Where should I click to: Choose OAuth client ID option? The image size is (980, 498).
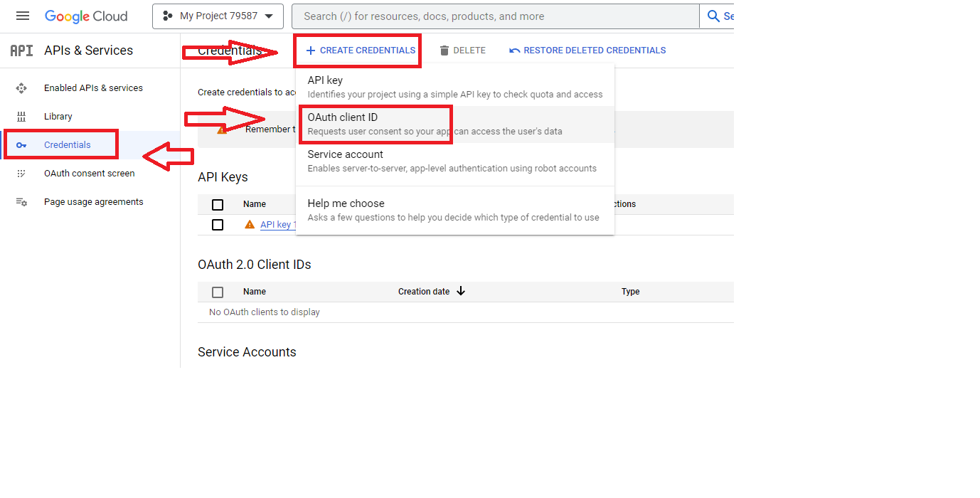click(x=455, y=124)
